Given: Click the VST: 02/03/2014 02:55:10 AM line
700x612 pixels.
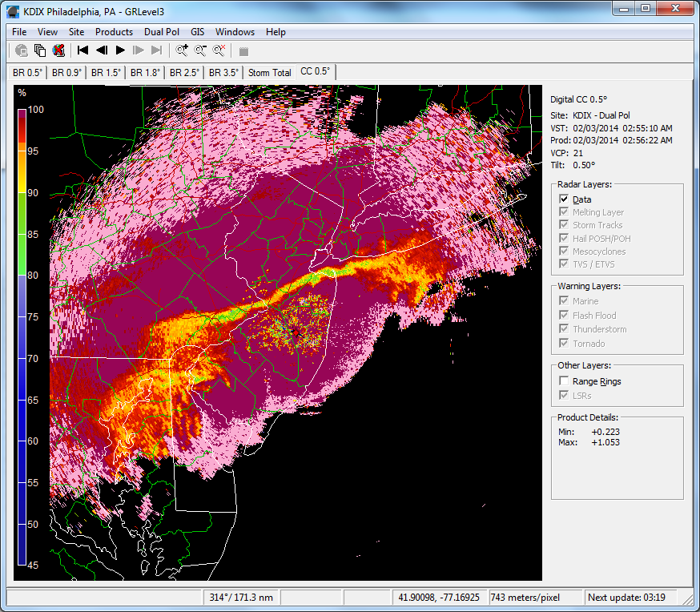Looking at the screenshot, I should [x=611, y=128].
